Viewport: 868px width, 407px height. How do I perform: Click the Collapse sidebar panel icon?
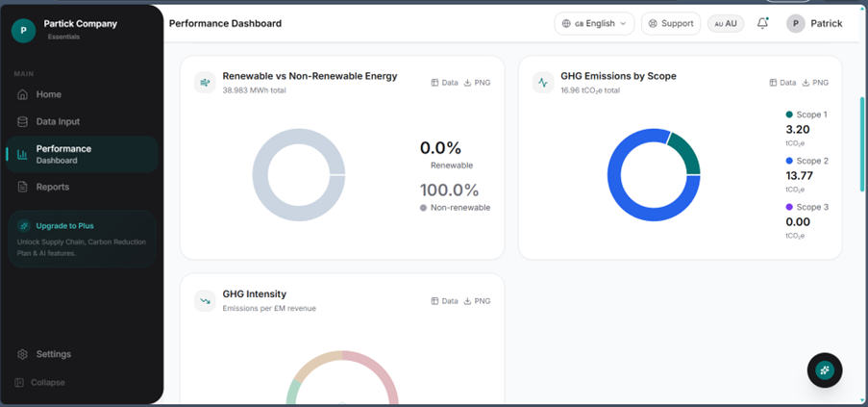click(x=19, y=383)
